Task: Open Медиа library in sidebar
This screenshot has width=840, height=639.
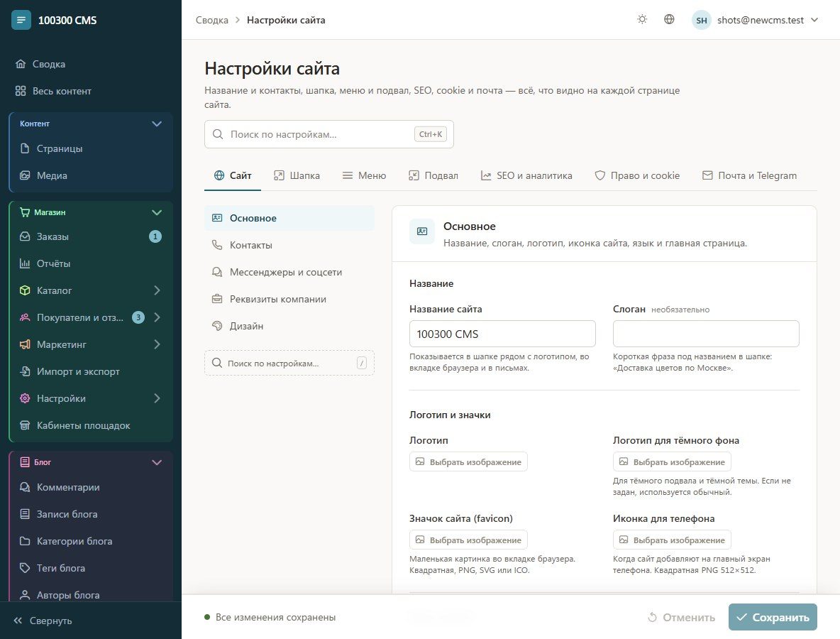Action: 91,175
